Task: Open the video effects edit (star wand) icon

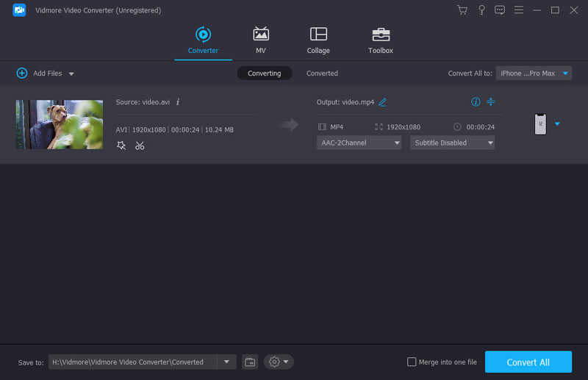Action: coord(121,146)
